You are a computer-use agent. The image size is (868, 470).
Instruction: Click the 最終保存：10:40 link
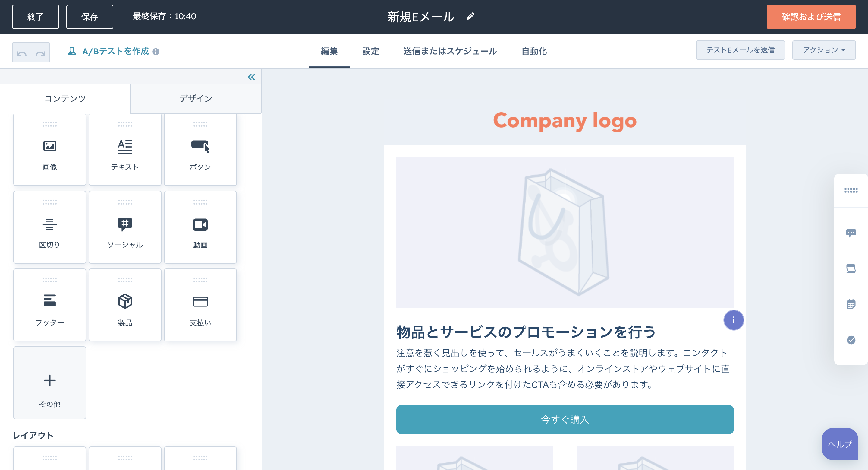click(164, 16)
